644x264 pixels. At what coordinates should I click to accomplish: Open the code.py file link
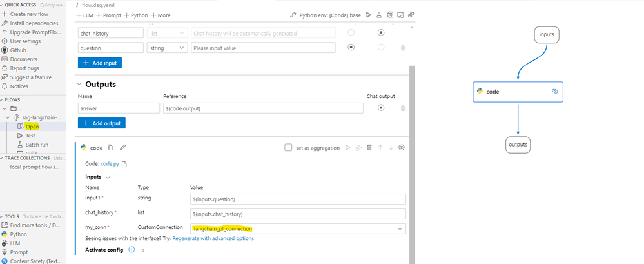pyautogui.click(x=110, y=164)
